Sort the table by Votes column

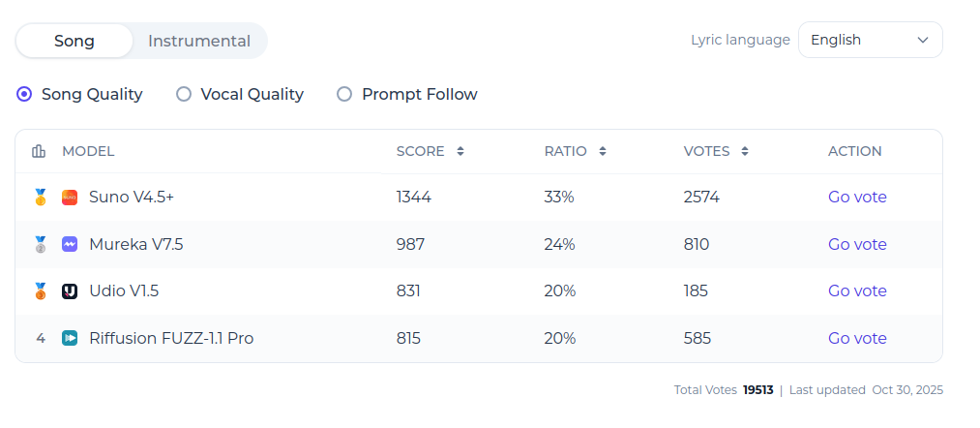(745, 151)
